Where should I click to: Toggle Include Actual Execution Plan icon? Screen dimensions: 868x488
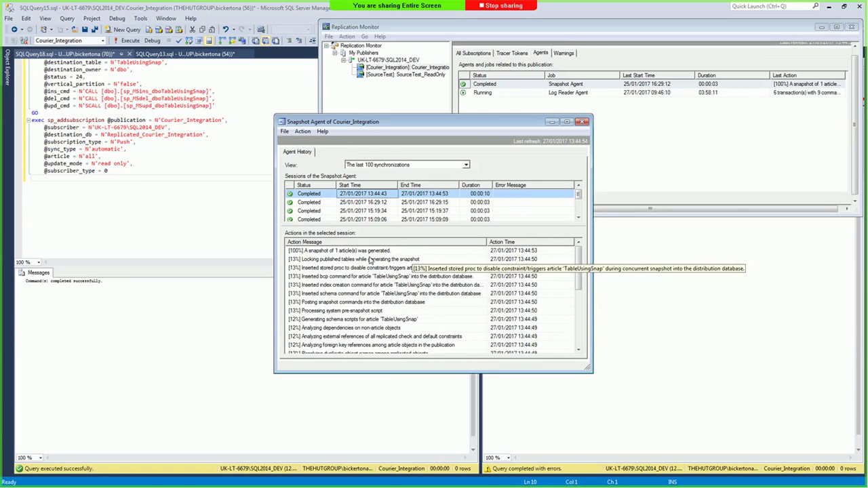click(222, 41)
